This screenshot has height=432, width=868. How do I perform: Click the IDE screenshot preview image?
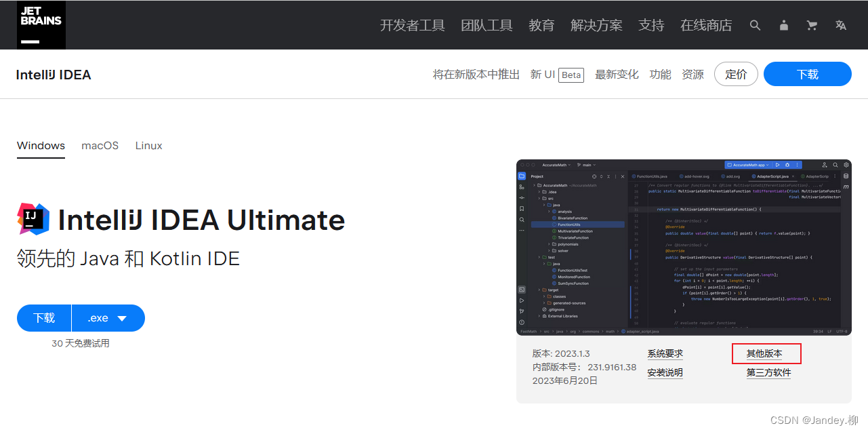[x=684, y=248]
